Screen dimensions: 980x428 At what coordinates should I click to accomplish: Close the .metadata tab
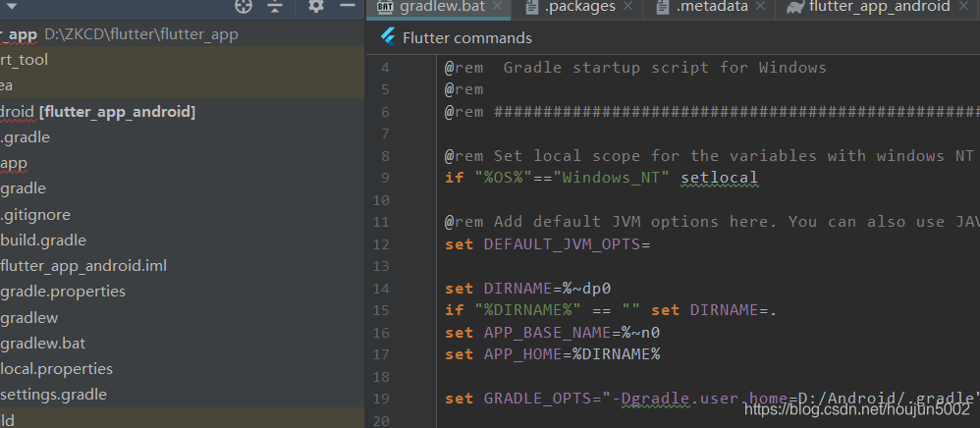760,6
